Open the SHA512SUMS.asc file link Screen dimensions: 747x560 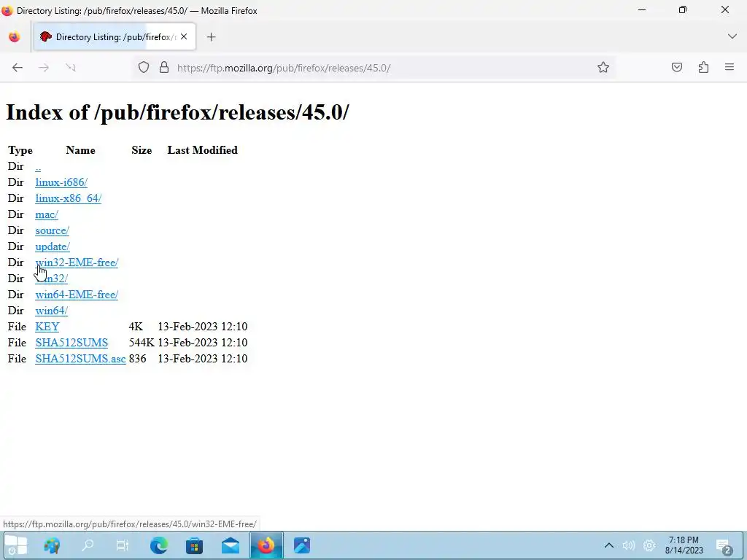pyautogui.click(x=80, y=359)
